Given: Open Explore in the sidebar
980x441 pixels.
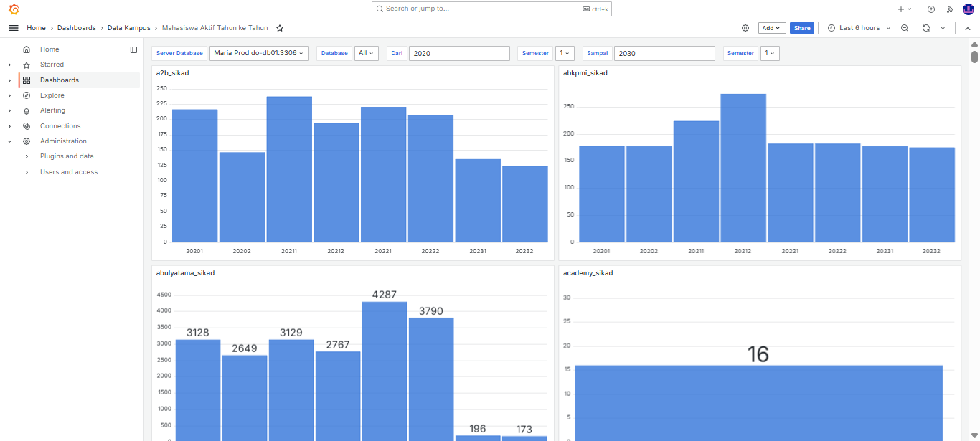Looking at the screenshot, I should (52, 95).
